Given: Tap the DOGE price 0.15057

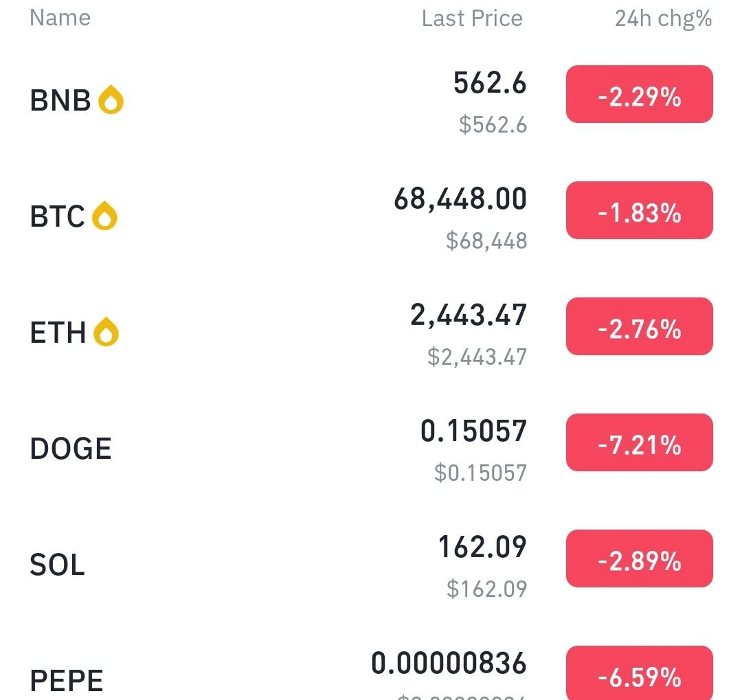Looking at the screenshot, I should [x=473, y=431].
